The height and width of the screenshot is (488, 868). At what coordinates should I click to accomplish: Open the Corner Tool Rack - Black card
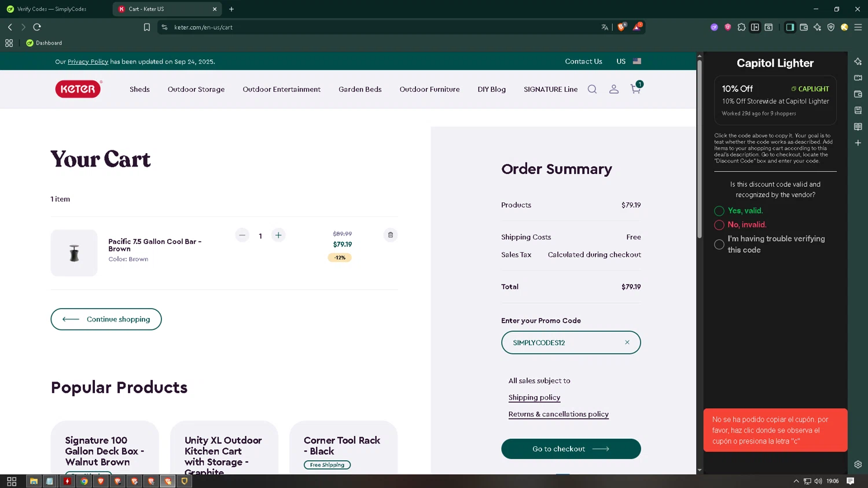pyautogui.click(x=343, y=448)
